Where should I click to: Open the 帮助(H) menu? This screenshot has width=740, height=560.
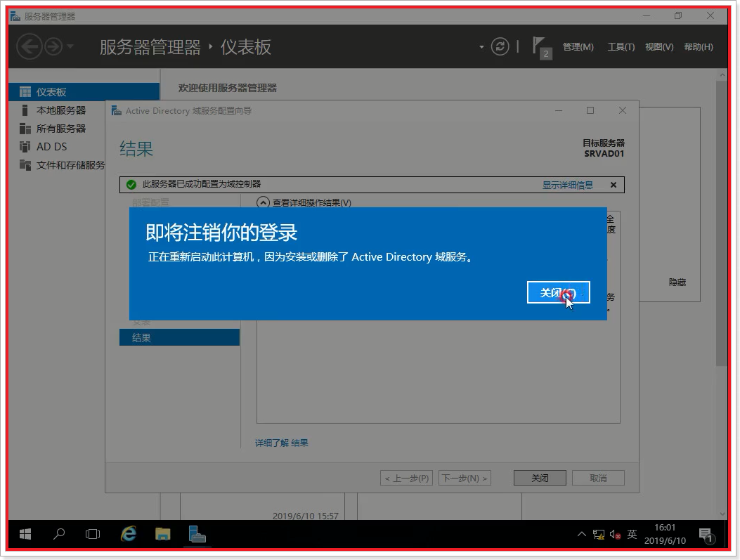pyautogui.click(x=699, y=46)
